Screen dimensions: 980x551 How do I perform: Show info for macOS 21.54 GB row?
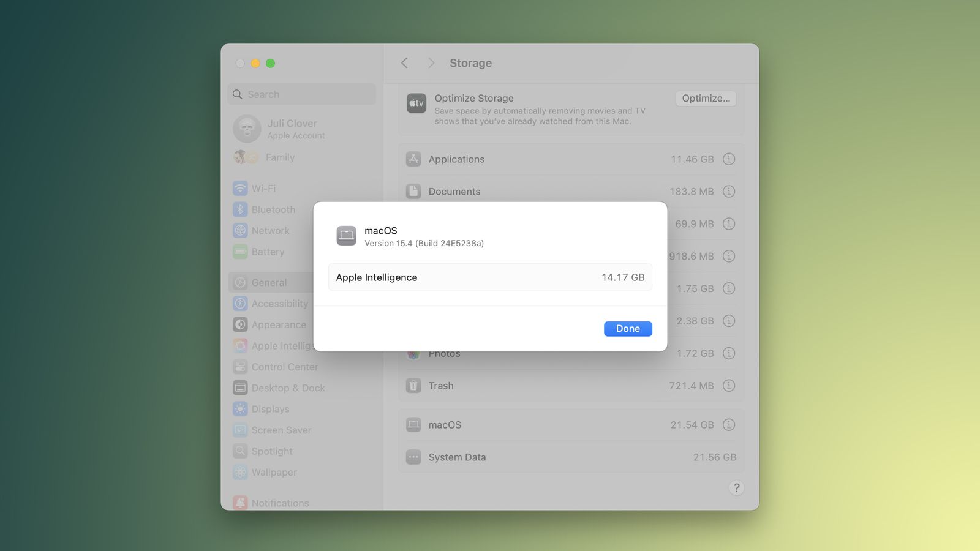click(x=728, y=425)
